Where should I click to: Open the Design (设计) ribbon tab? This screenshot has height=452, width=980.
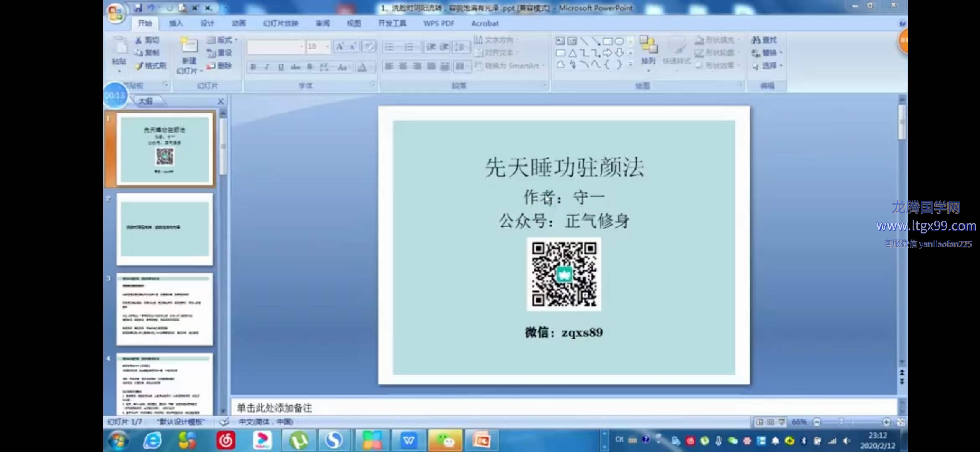[207, 23]
